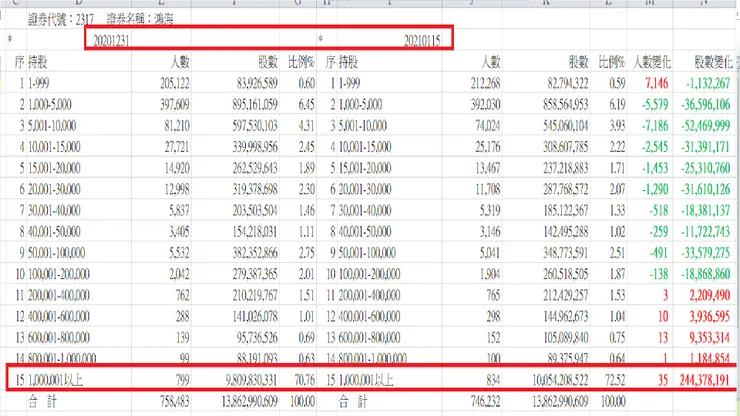740x416 pixels.
Task: Click the 319,378,698 cell
Action: 255,189
